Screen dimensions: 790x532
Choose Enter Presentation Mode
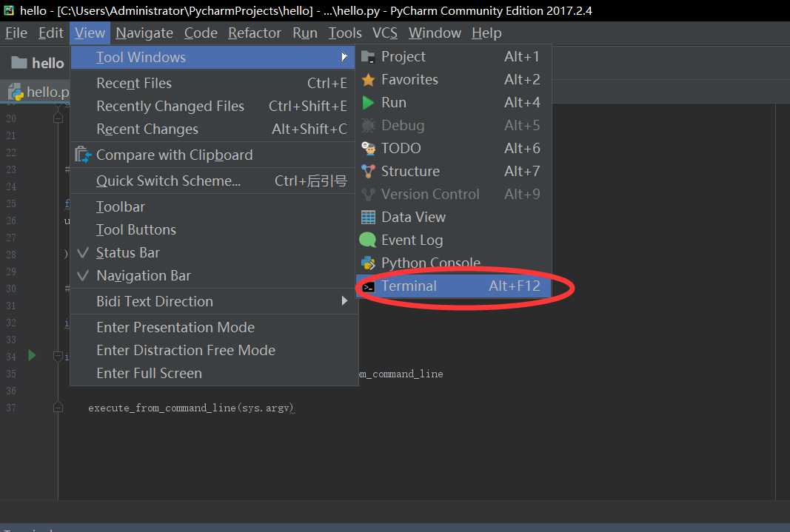tap(212, 327)
